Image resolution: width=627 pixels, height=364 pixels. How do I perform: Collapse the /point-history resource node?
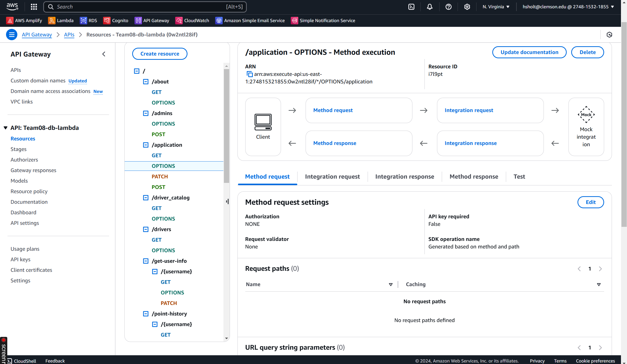coord(146,314)
